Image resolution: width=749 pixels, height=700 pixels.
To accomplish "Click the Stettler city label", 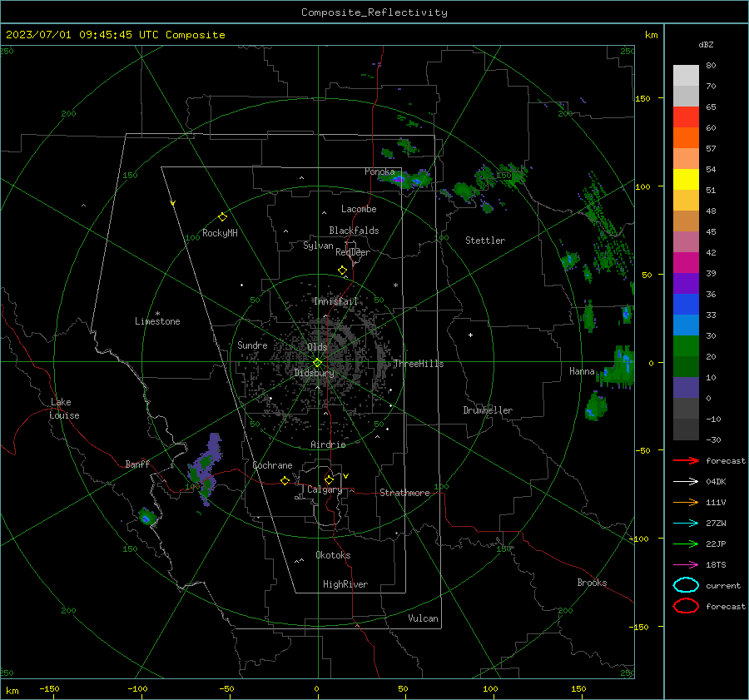I will pos(485,241).
